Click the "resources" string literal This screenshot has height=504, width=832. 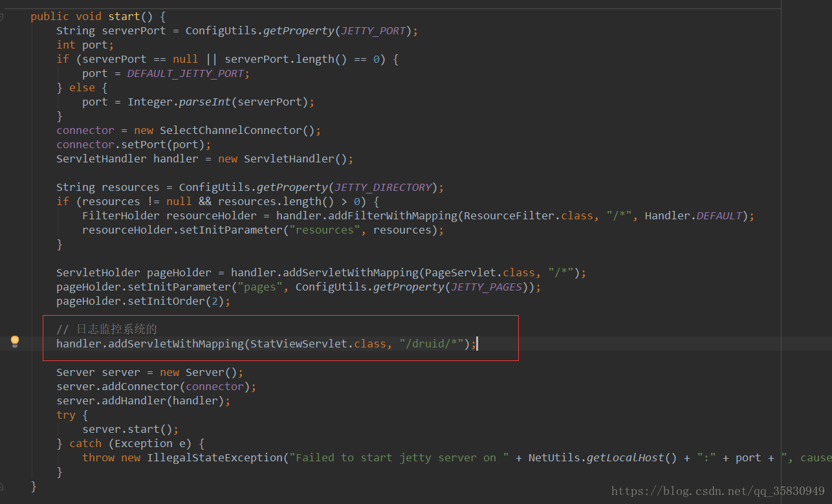(325, 230)
